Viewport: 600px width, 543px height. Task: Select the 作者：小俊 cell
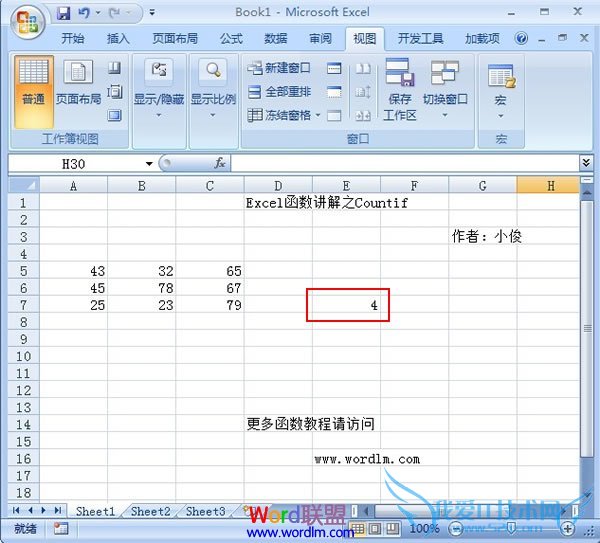point(487,236)
